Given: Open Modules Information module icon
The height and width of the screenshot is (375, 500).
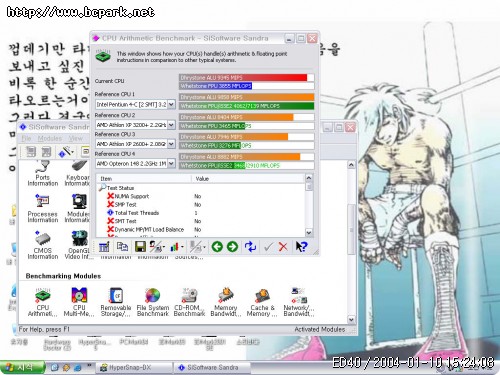Looking at the screenshot, I should (x=77, y=209).
